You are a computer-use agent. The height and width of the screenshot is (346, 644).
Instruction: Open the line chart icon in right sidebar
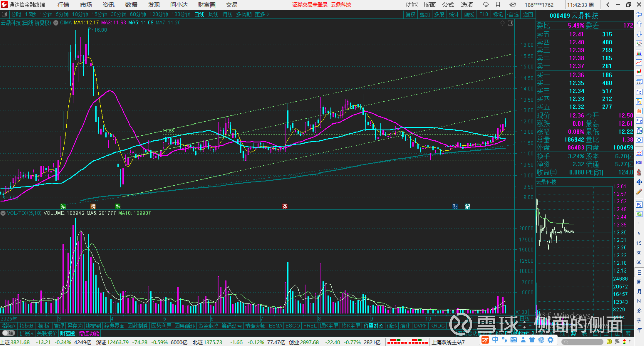(639, 63)
